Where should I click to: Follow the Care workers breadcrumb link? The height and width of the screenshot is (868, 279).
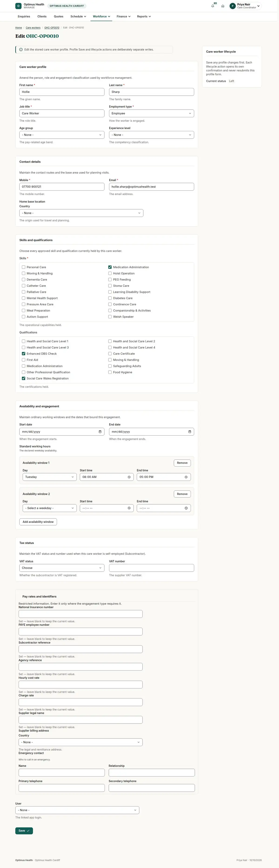click(x=33, y=28)
